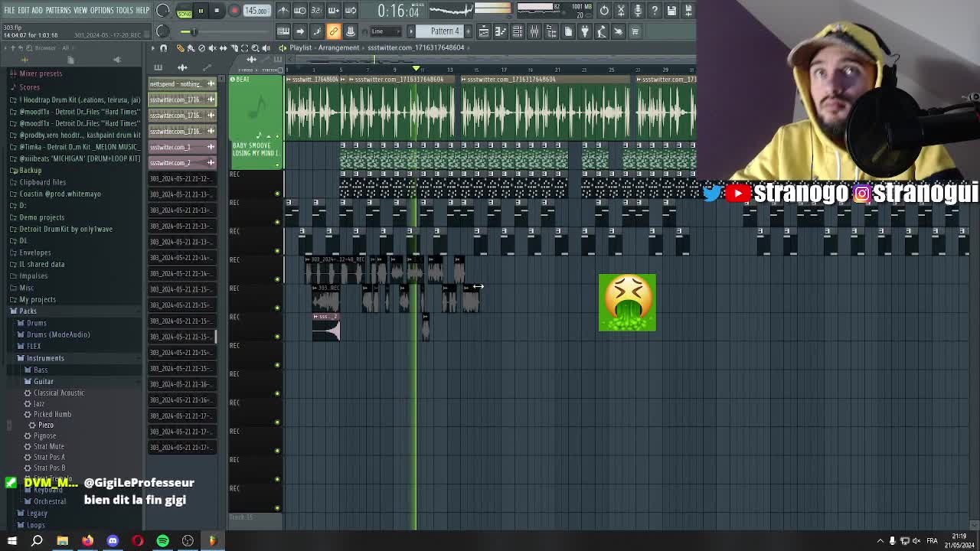Expand the Mixer presets folder
The width and height of the screenshot is (980, 551).
pos(41,73)
